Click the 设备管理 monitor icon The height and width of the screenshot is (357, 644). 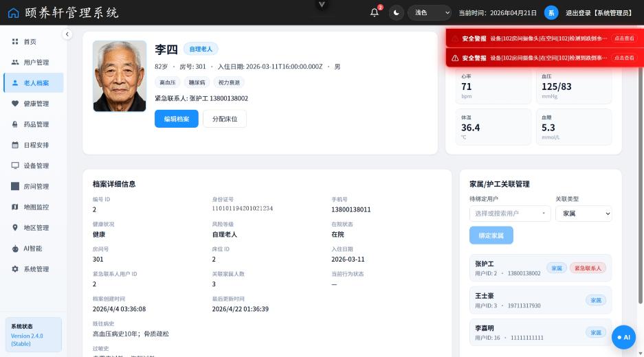click(x=15, y=165)
